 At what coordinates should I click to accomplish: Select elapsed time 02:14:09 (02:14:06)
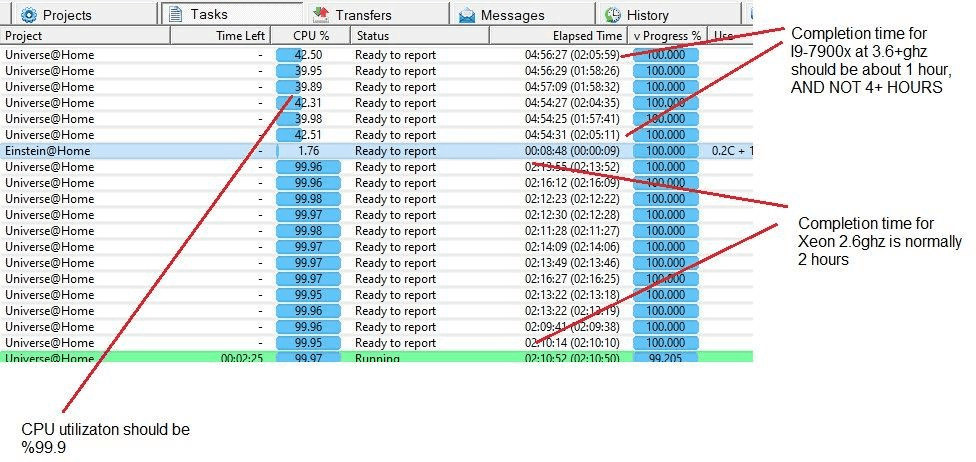(573, 247)
